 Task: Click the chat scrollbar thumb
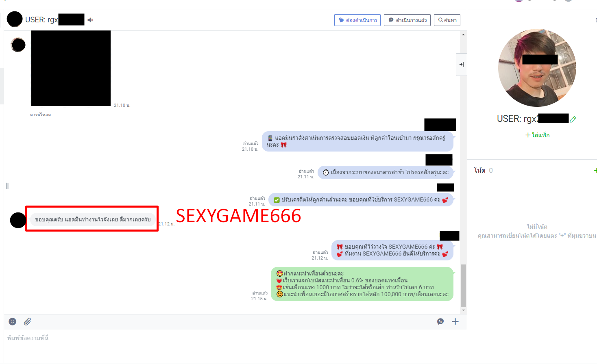tap(463, 285)
